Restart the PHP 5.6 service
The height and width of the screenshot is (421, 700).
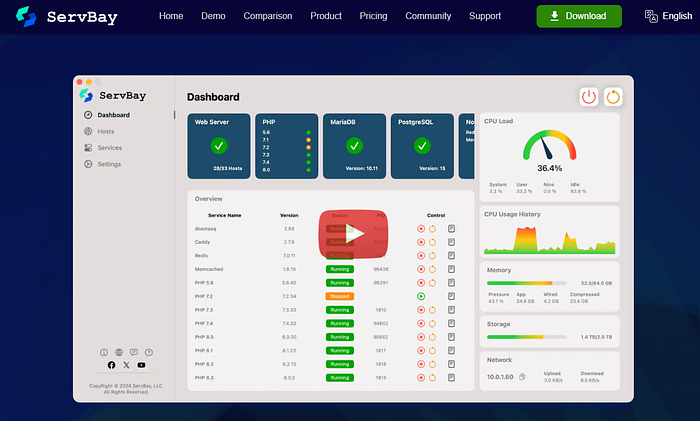(432, 283)
